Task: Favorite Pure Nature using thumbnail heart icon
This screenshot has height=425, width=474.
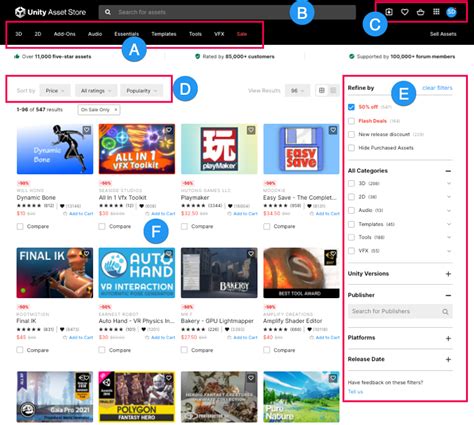Action: [333, 378]
